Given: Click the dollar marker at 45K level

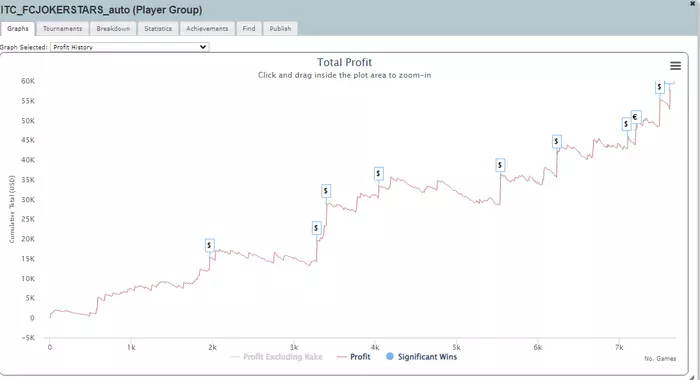Looking at the screenshot, I should click(x=556, y=142).
